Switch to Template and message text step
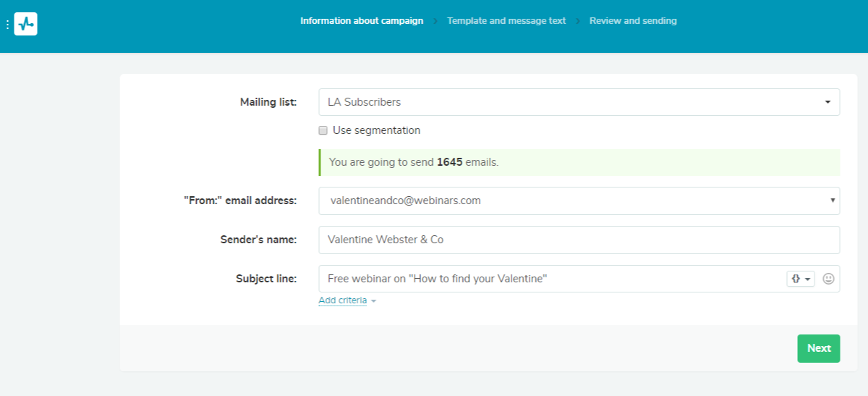This screenshot has height=396, width=868. point(506,21)
